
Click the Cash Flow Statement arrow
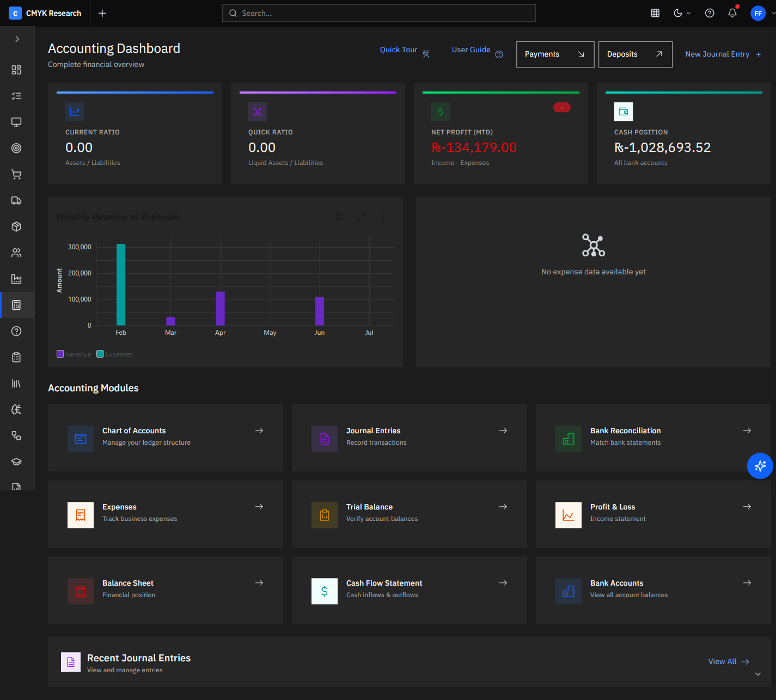[503, 583]
